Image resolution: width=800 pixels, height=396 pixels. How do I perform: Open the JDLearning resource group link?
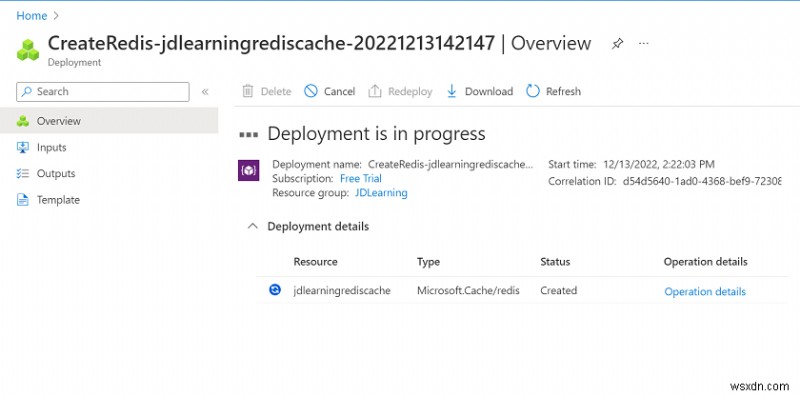tap(381, 193)
